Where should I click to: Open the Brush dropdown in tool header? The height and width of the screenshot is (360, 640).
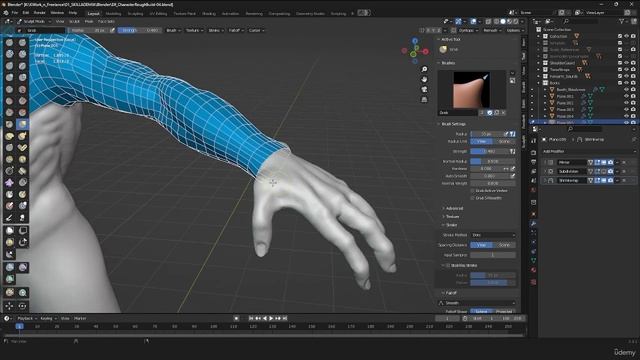(173, 30)
